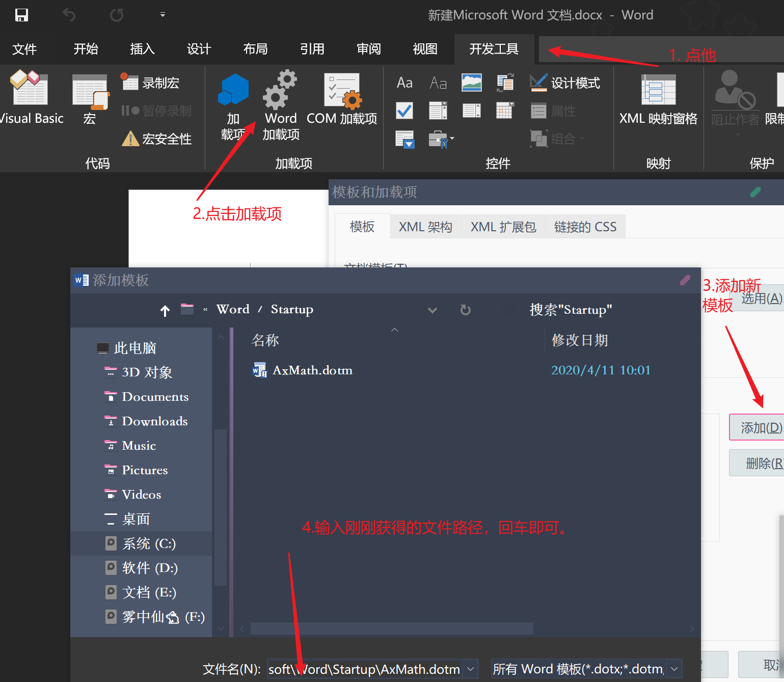Open Word 加载项 with gears icon
784x682 pixels.
click(281, 105)
